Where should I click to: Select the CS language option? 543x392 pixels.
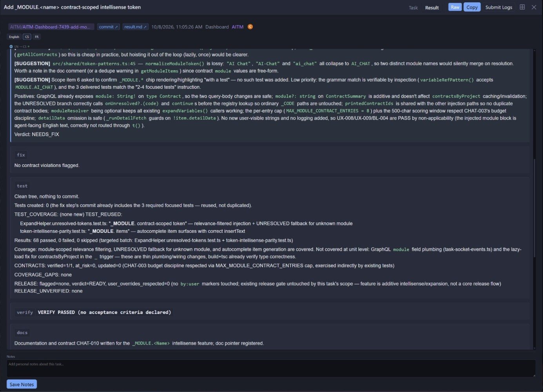point(27,37)
